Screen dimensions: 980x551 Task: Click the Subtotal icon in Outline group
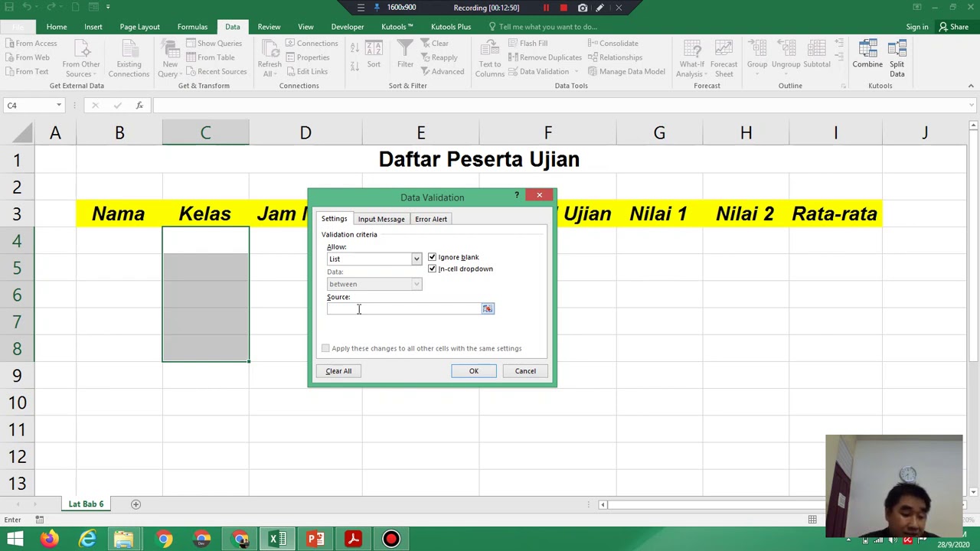(817, 47)
